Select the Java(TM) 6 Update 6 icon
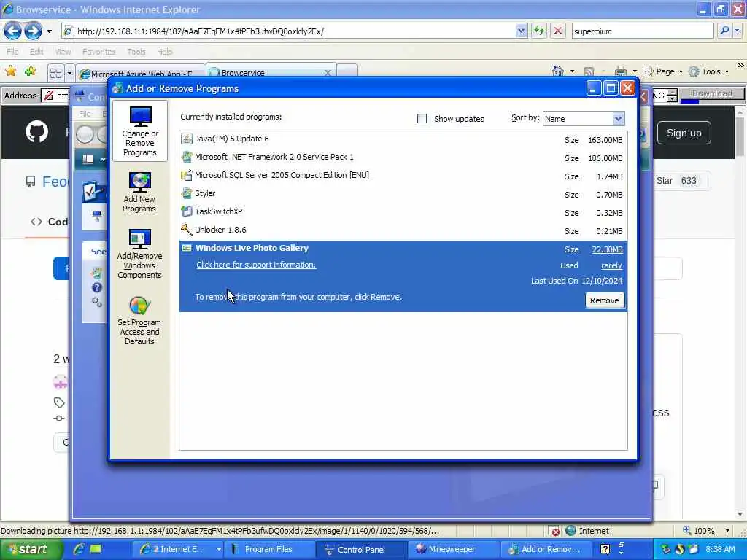Screen dimensions: 747x560 click(x=187, y=139)
